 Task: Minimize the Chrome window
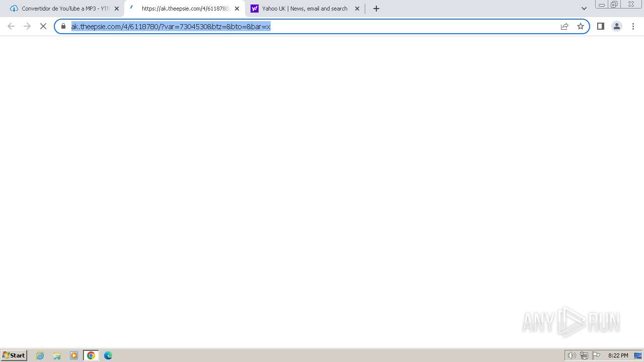tap(602, 5)
